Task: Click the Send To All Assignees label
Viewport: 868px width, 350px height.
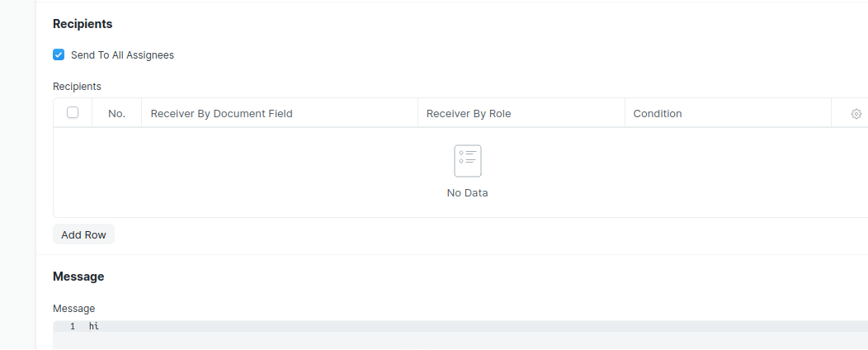Action: point(122,54)
